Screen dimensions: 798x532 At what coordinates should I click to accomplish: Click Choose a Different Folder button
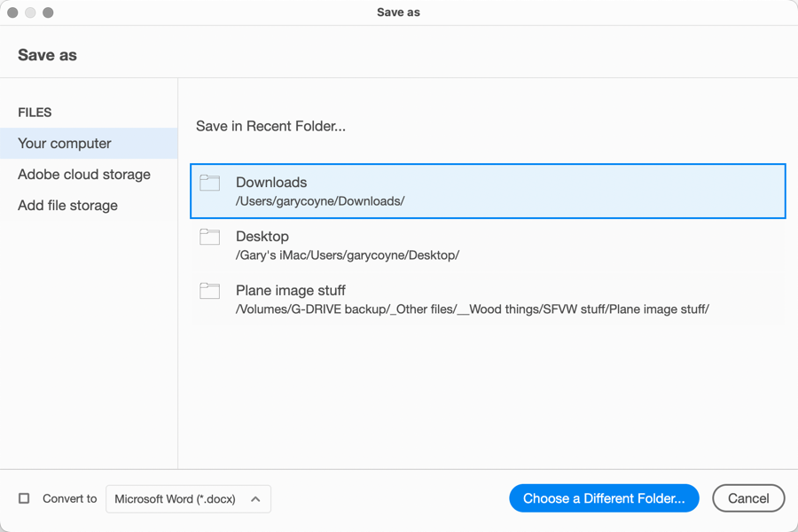(x=604, y=498)
